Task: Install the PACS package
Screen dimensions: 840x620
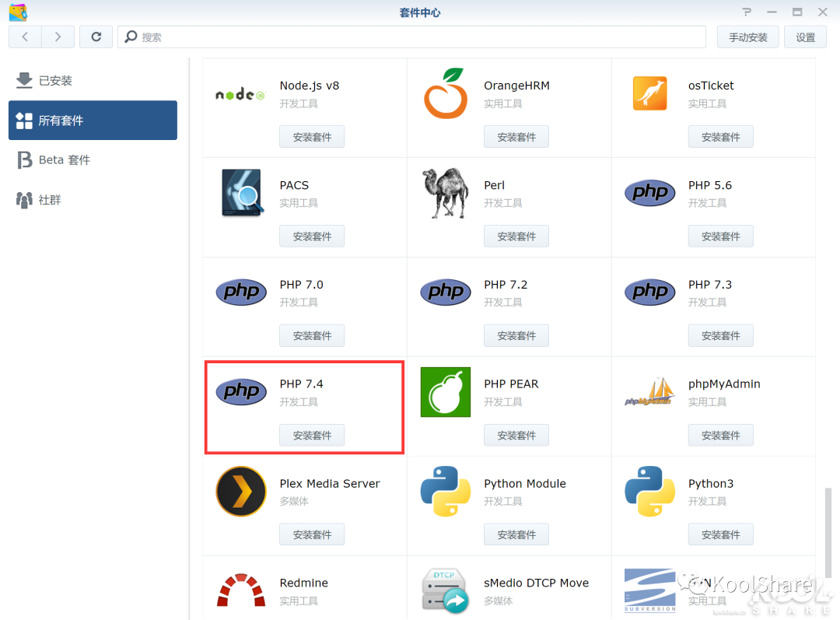Action: (312, 236)
